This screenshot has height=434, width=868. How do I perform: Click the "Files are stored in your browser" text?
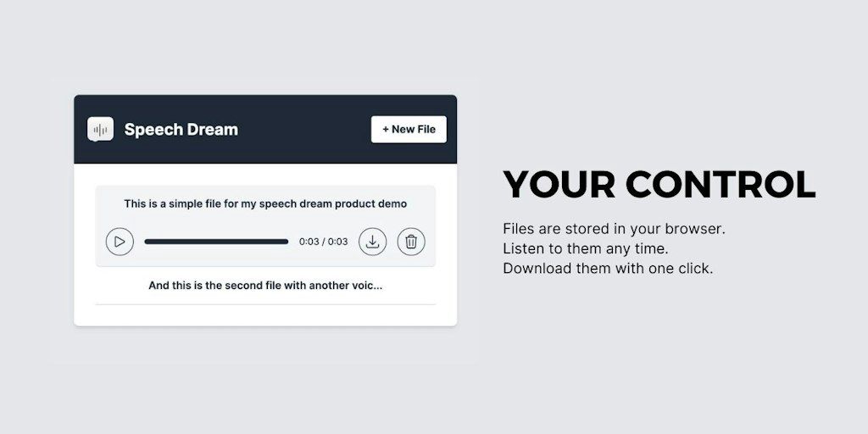pyautogui.click(x=614, y=229)
